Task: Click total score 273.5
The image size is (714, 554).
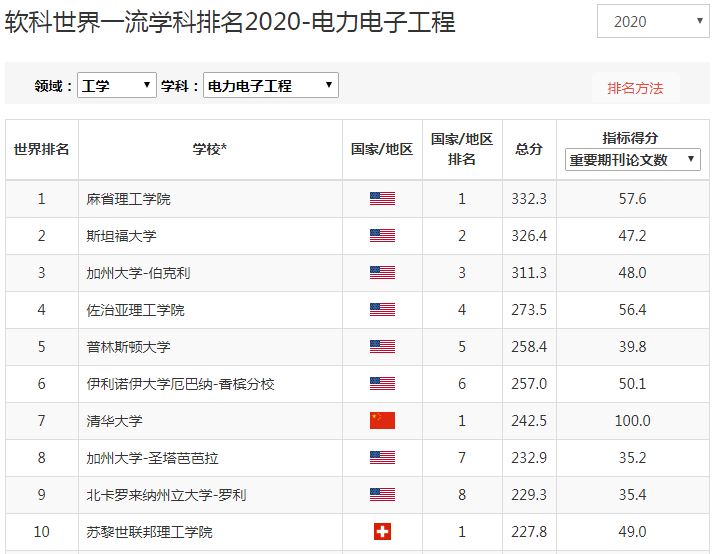Action: click(529, 310)
